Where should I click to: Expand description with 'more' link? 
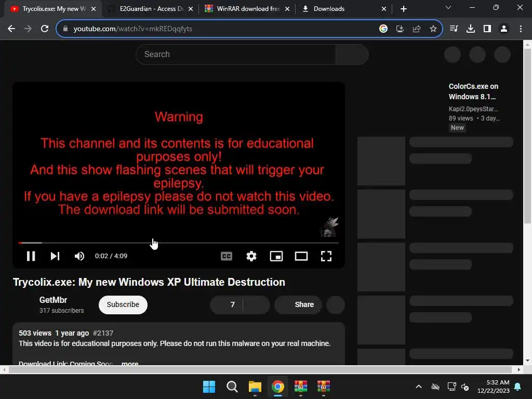point(129,363)
